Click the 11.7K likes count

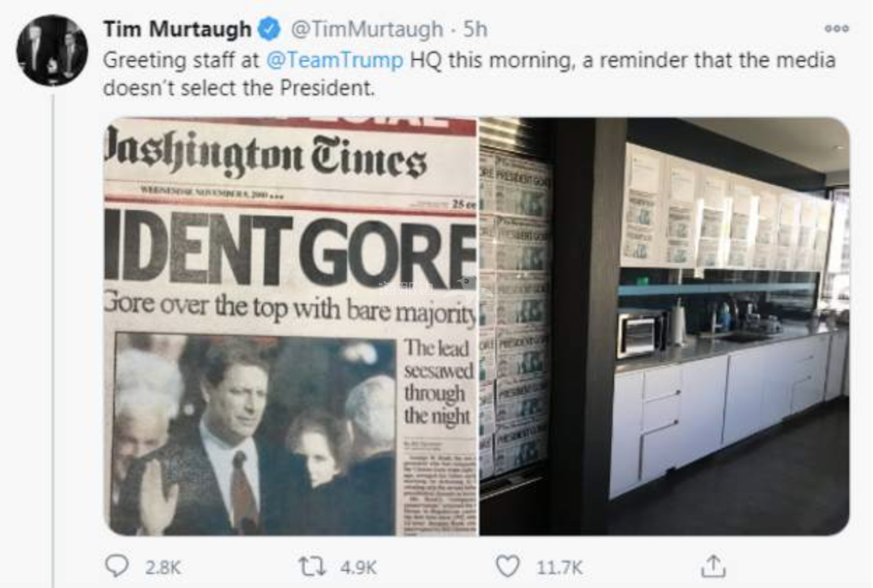(559, 568)
